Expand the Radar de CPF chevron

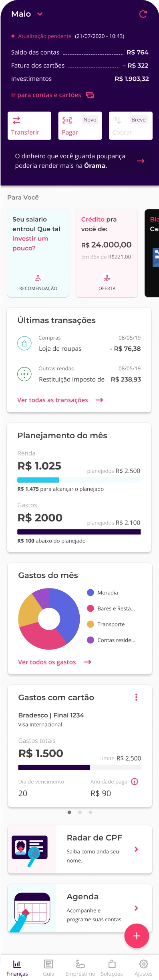coord(136,849)
